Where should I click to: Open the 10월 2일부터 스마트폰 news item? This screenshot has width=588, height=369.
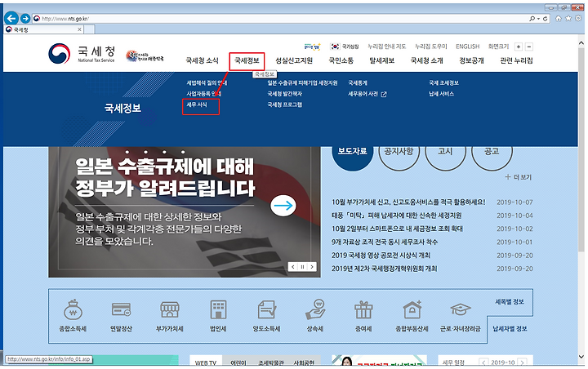[x=397, y=229]
